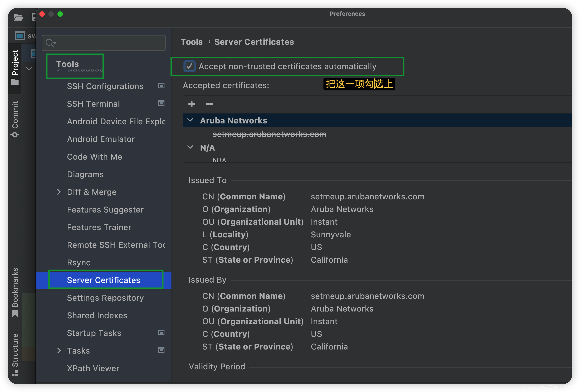This screenshot has width=580, height=392.
Task: Expand the Tasks node
Action: click(x=59, y=351)
